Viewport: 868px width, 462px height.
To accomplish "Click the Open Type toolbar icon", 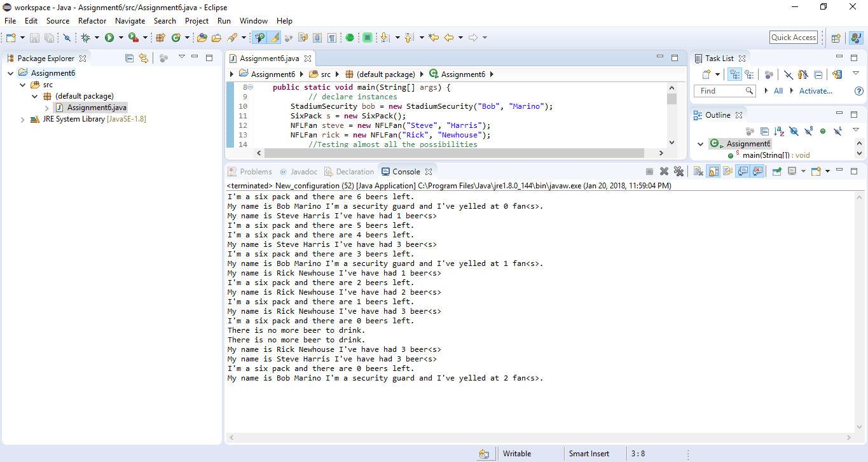I will click(202, 38).
